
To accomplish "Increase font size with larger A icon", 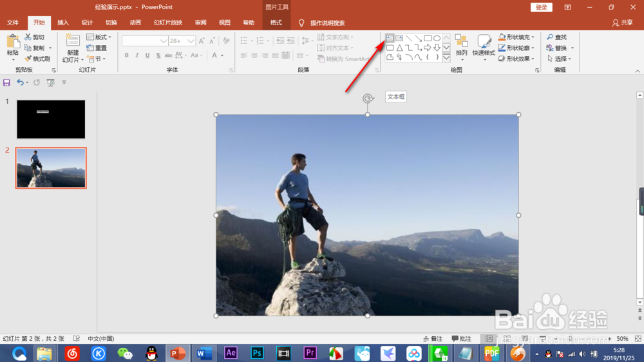I will [x=202, y=41].
